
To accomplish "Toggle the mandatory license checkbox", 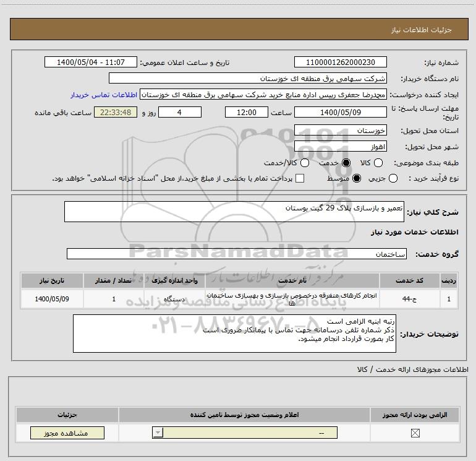I will pyautogui.click(x=415, y=433).
